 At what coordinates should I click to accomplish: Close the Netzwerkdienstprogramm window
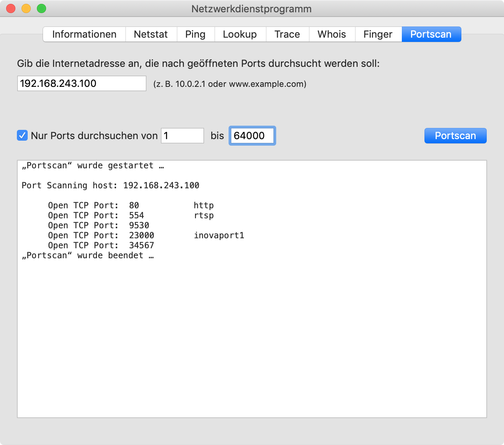click(11, 8)
